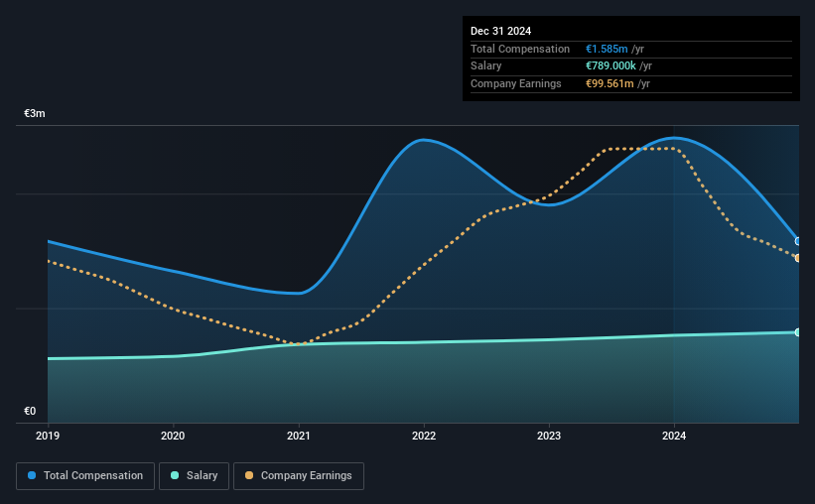Select the 2022 x-axis label
This screenshot has width=815, height=504.
[x=424, y=436]
